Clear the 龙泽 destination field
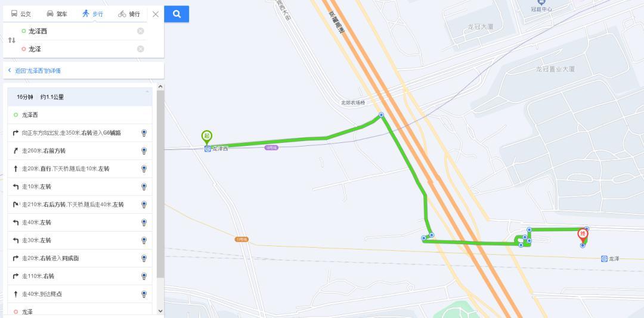 [141, 49]
